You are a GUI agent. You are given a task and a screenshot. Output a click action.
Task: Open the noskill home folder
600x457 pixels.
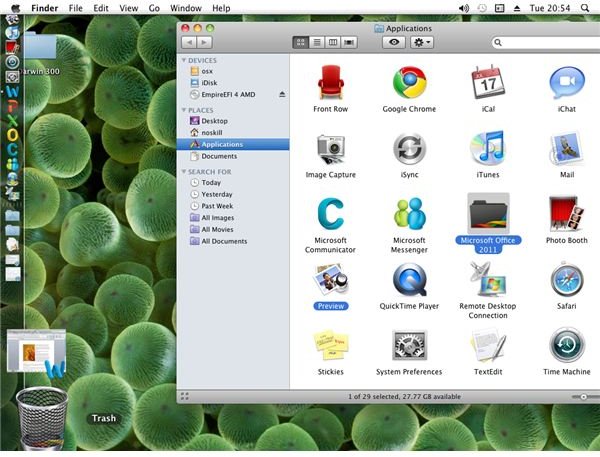[233, 132]
